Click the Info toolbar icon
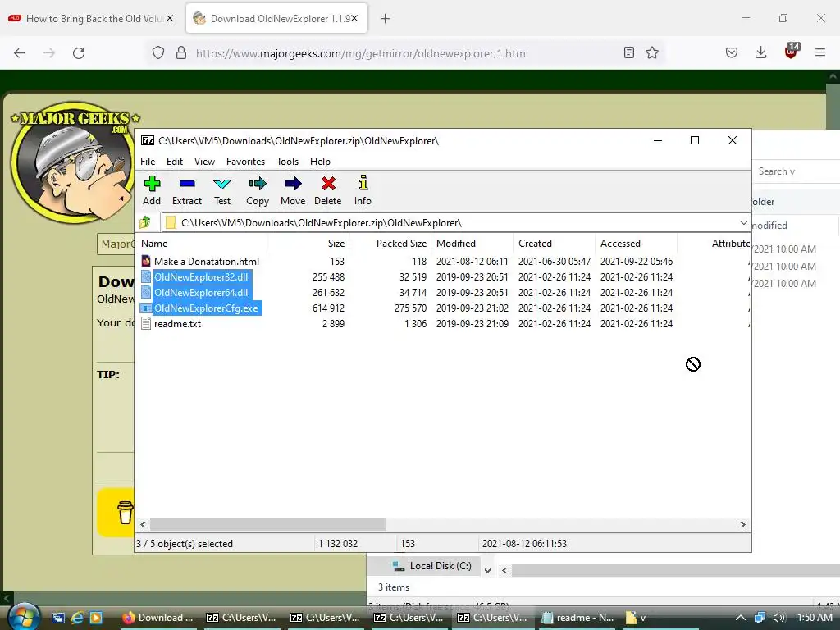Screen dimensions: 840x630 tap(363, 183)
